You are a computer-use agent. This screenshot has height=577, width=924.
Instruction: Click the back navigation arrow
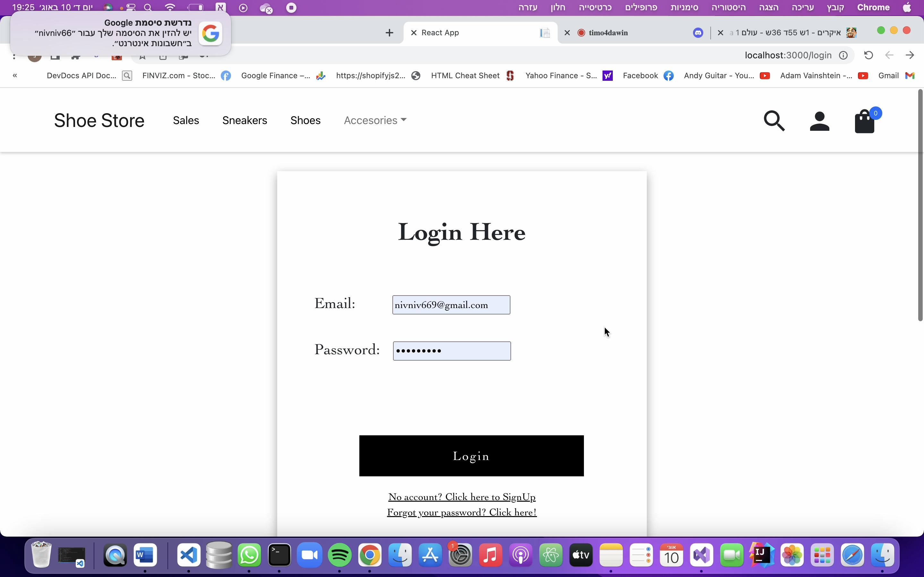pos(889,55)
